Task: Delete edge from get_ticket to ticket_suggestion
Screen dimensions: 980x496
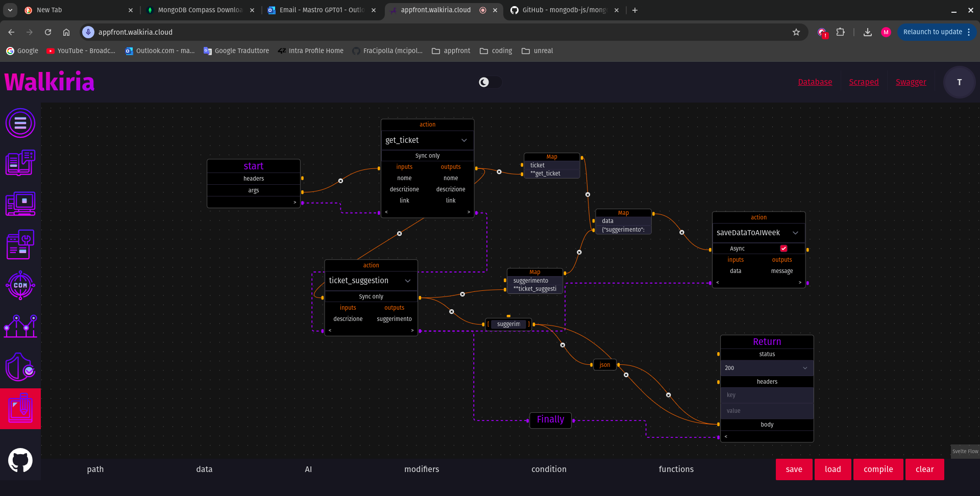Action: [x=400, y=234]
